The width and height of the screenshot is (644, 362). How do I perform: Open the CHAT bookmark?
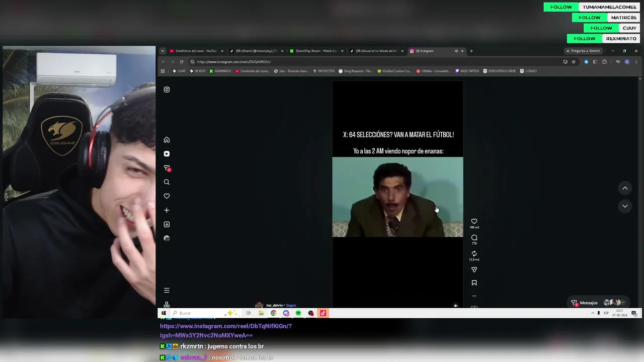(x=179, y=71)
